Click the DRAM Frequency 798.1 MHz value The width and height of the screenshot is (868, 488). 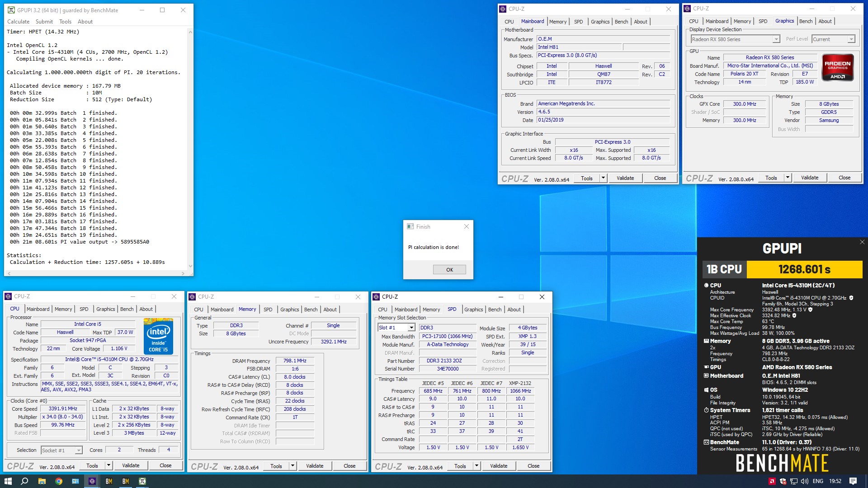pyautogui.click(x=295, y=361)
